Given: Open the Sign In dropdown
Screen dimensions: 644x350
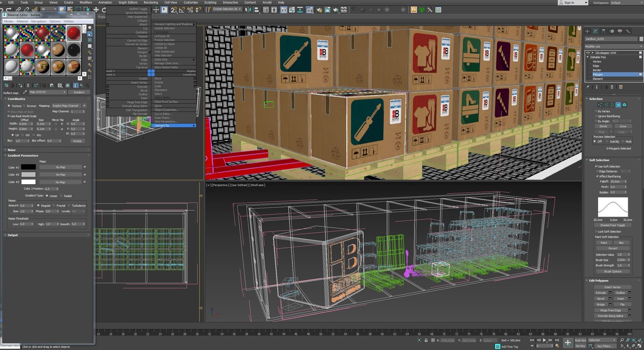Looking at the screenshot, I should click(x=573, y=3).
